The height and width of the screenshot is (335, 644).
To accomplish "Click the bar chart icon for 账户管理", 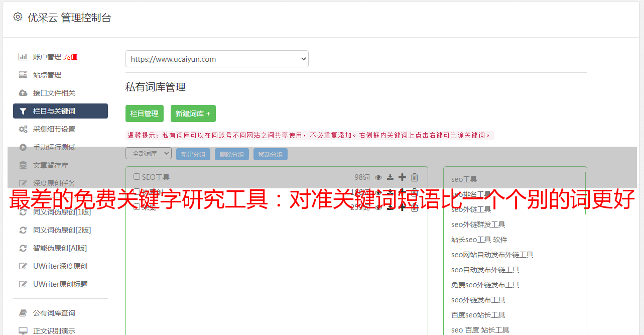I will pyautogui.click(x=23, y=57).
